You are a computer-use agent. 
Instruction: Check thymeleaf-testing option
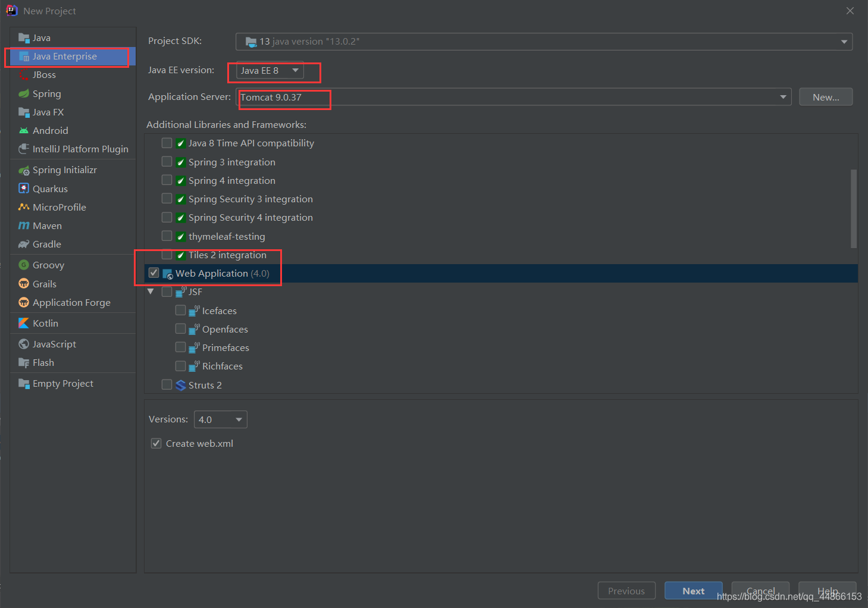(x=167, y=236)
